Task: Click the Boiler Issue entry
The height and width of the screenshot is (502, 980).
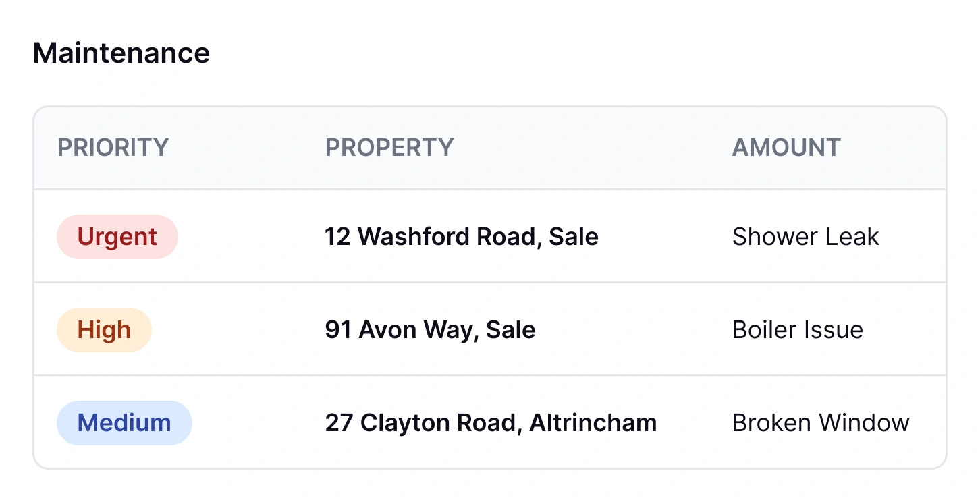Action: tap(798, 329)
